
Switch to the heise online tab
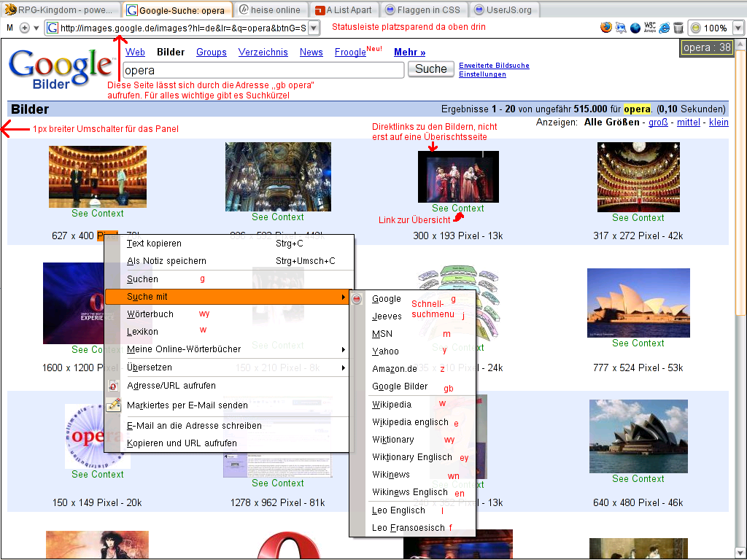coord(270,9)
